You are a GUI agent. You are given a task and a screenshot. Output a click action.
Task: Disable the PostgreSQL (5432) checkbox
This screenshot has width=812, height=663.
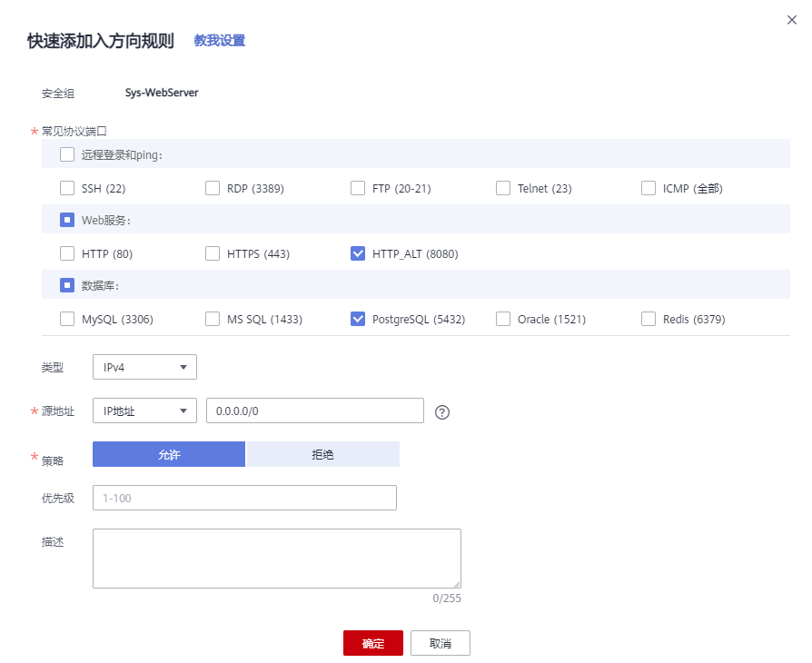[358, 319]
